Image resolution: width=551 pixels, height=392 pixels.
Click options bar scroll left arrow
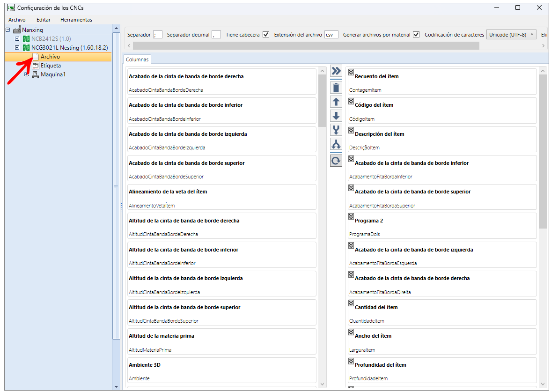click(129, 46)
